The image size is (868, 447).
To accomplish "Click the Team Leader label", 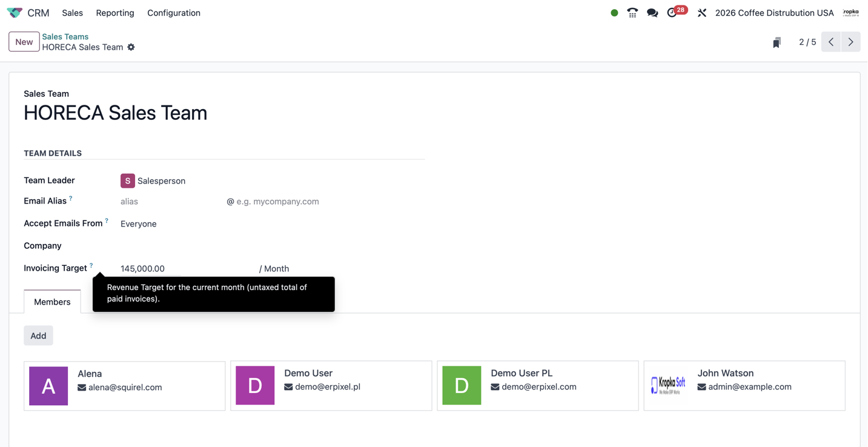I will (49, 180).
